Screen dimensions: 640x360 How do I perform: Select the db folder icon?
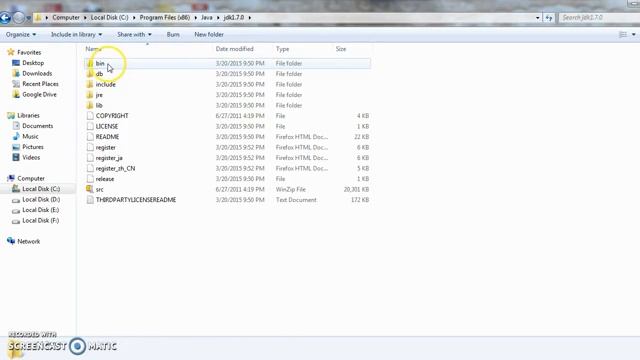[90, 74]
